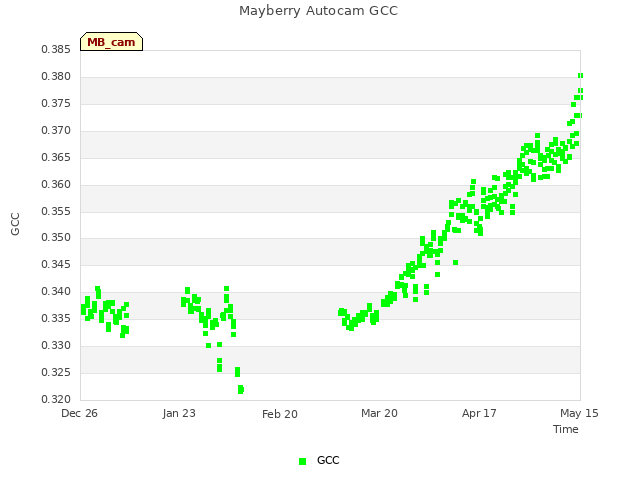Click the Jan 23 x-axis label

pos(179,413)
